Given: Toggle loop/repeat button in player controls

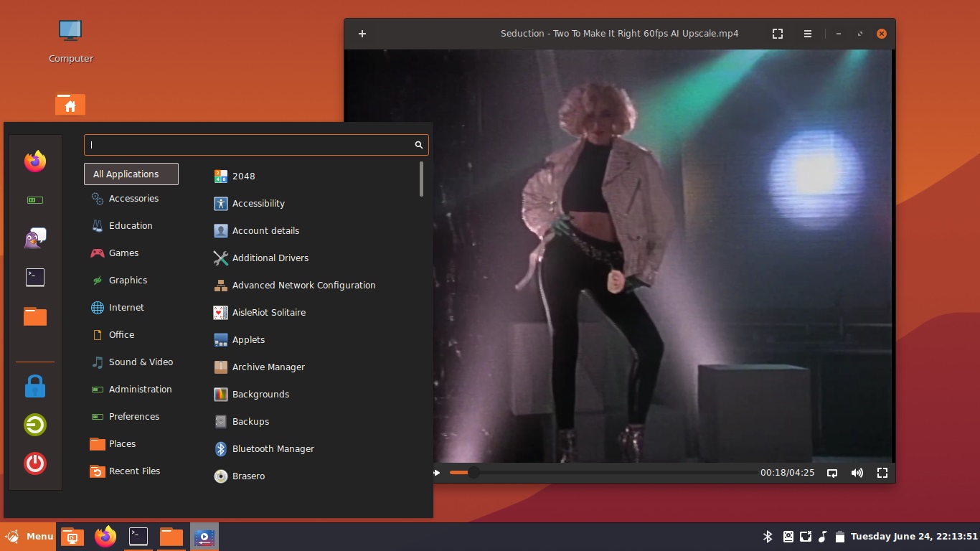Looking at the screenshot, I should tap(832, 473).
